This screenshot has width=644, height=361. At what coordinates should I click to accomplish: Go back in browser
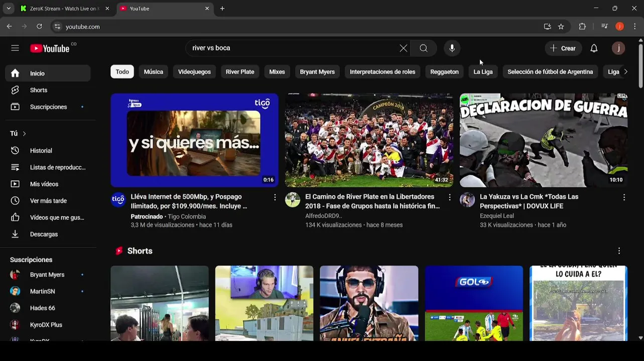10,27
